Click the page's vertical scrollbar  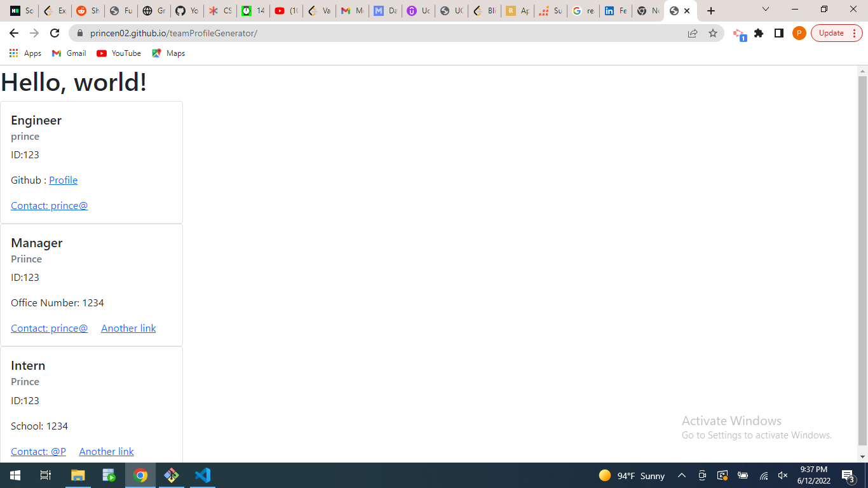862,254
